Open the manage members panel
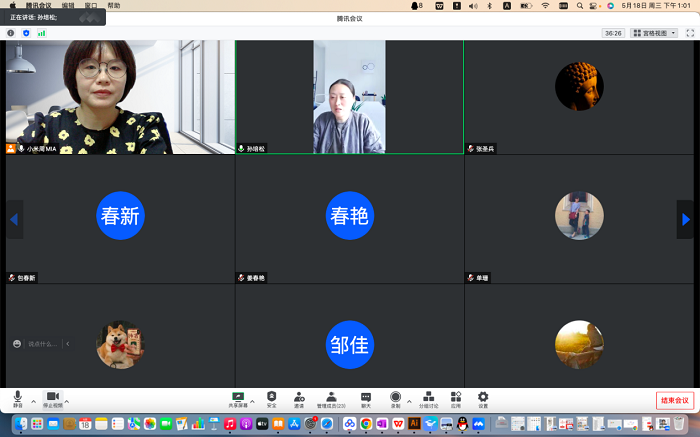This screenshot has width=700, height=437. click(x=331, y=397)
